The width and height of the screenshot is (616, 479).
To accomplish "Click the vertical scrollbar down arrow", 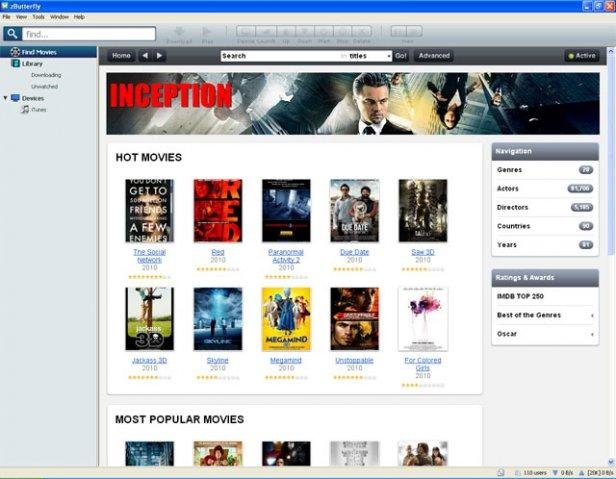I will [x=611, y=462].
